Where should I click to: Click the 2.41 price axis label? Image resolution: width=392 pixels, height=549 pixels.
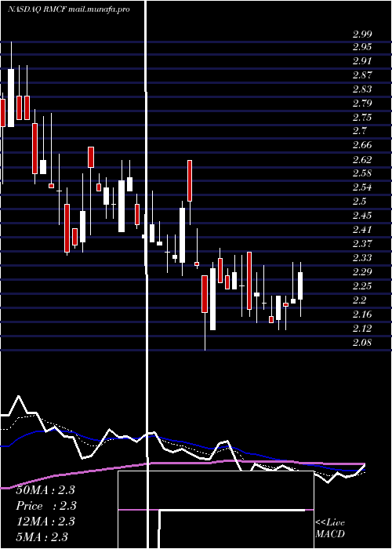point(362,230)
